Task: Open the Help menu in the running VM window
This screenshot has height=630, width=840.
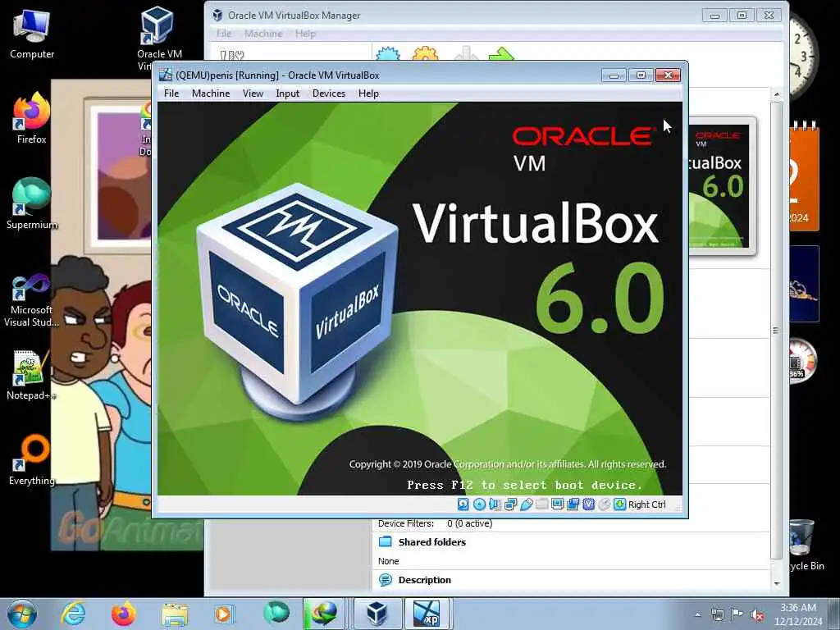Action: (x=368, y=94)
